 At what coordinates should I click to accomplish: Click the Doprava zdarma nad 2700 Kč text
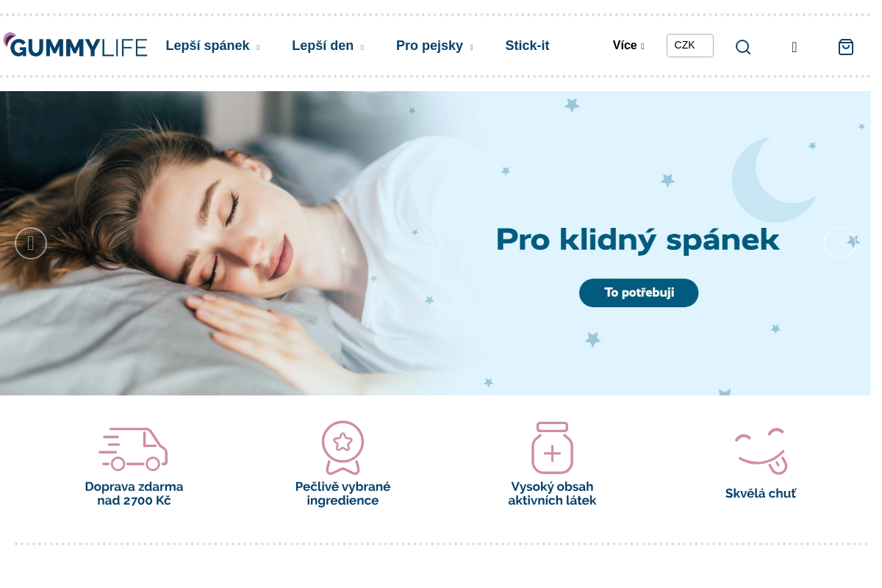pos(134,493)
